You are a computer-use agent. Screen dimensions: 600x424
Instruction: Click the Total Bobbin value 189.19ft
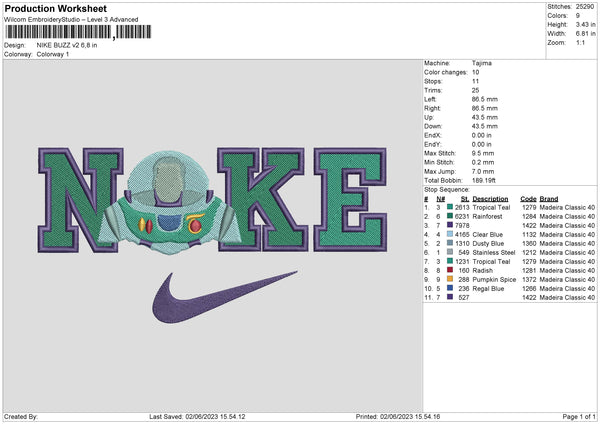484,180
